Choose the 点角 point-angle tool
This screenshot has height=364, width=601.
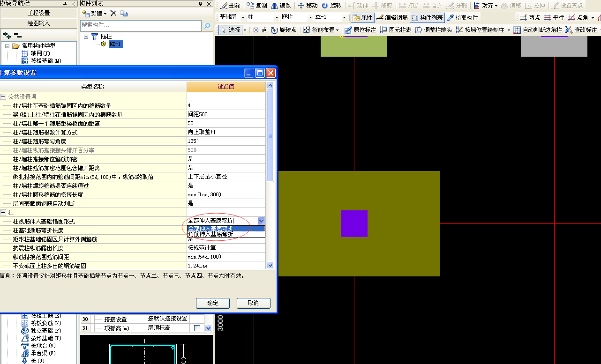click(x=578, y=18)
